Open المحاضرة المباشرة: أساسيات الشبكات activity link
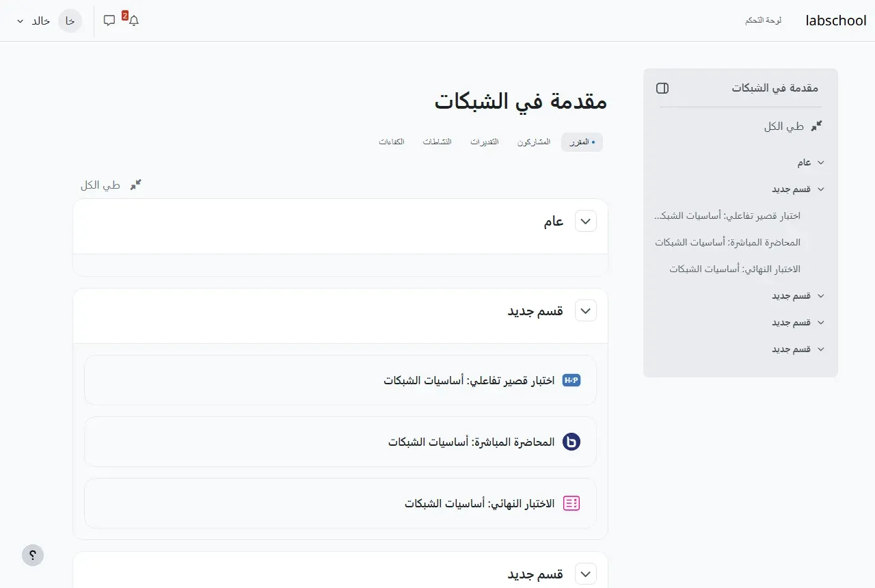 [472, 442]
